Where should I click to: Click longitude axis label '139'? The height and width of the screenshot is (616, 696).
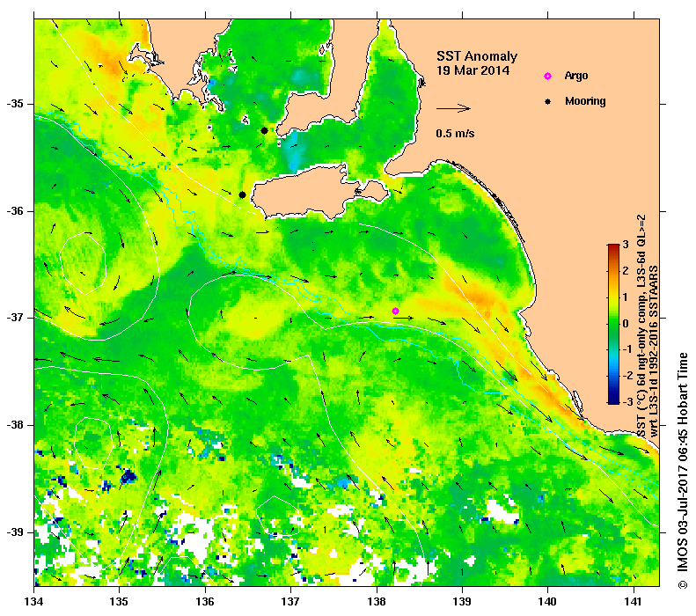(x=462, y=602)
